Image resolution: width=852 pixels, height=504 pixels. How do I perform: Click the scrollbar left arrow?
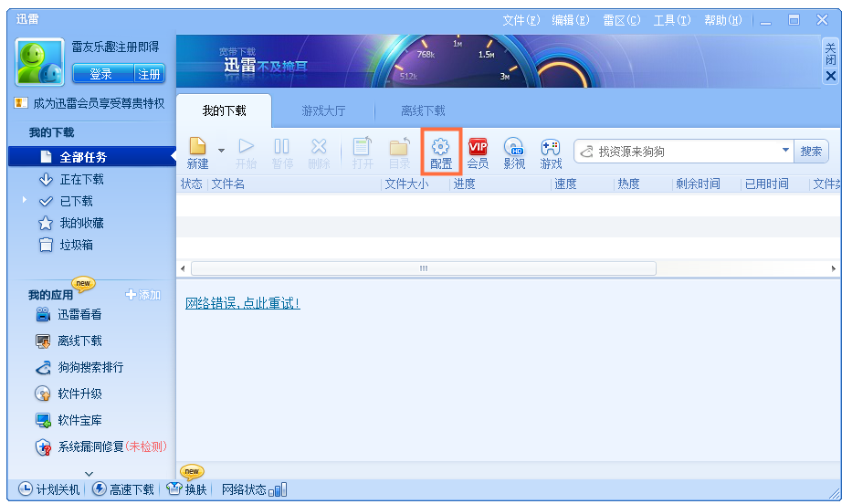pos(183,268)
